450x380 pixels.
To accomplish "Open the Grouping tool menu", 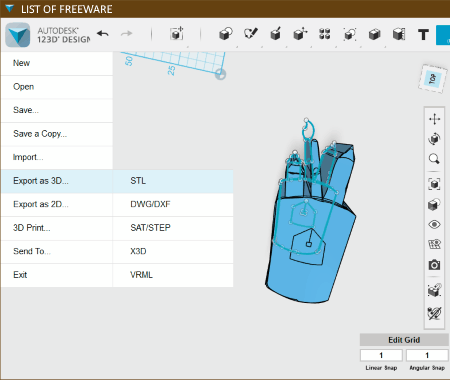I will pos(349,34).
